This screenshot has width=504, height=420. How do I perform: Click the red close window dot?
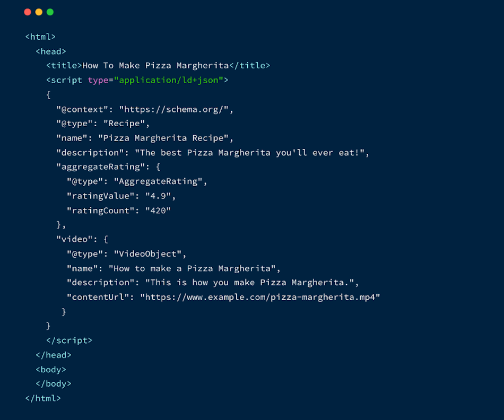[28, 12]
